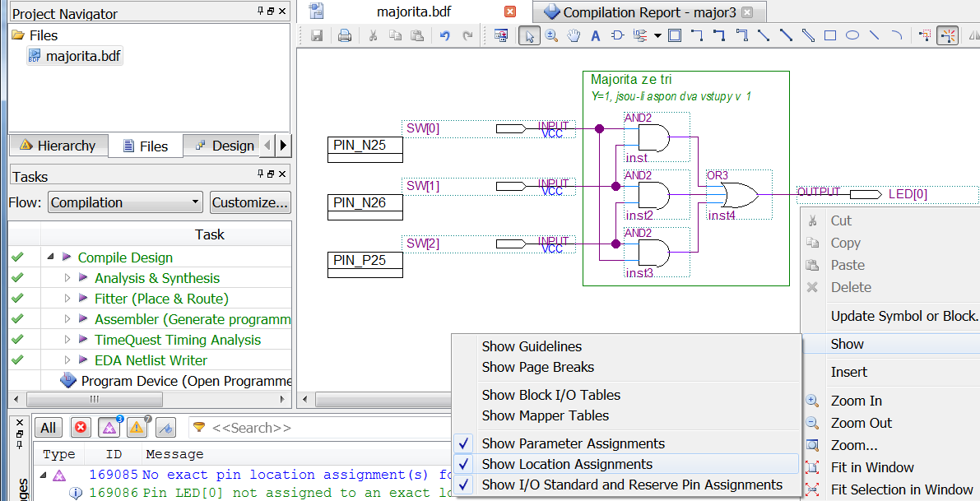Click the Print icon in the toolbar

click(345, 35)
